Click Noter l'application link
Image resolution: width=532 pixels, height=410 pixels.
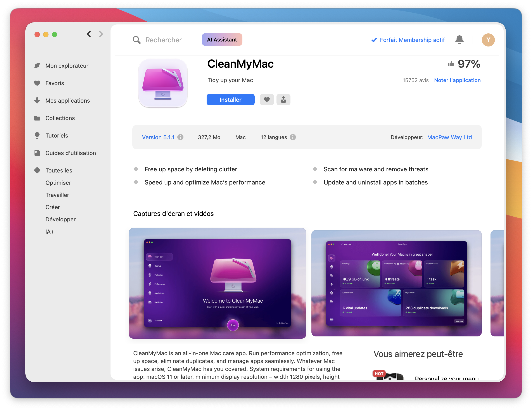coord(457,80)
